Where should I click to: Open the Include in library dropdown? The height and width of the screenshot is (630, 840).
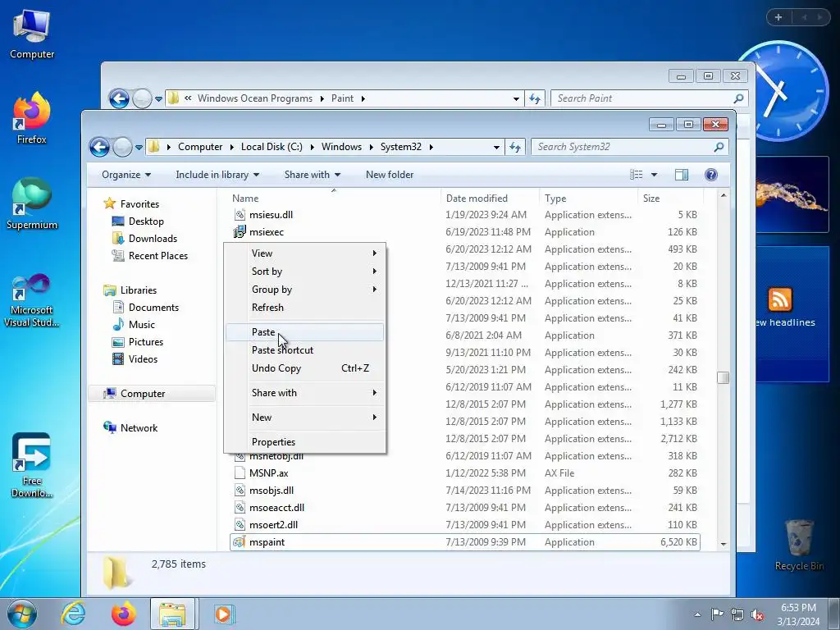(x=217, y=175)
